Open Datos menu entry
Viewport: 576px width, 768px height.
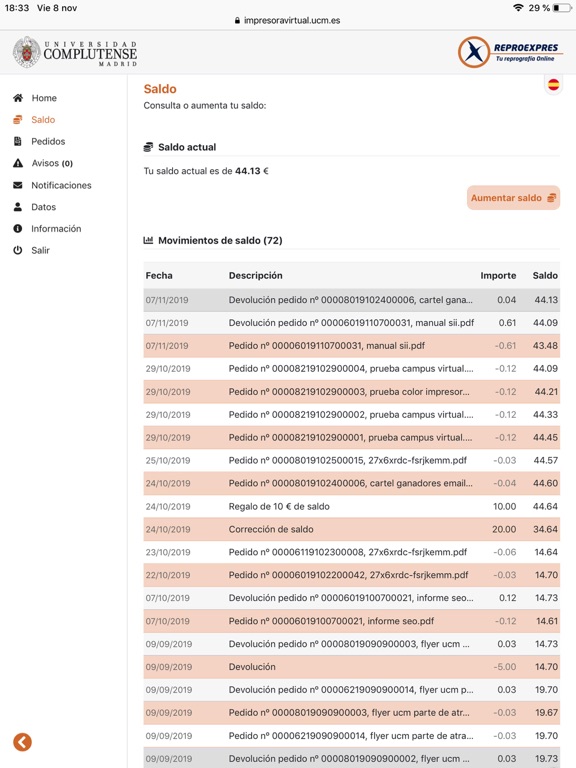pyautogui.click(x=44, y=207)
